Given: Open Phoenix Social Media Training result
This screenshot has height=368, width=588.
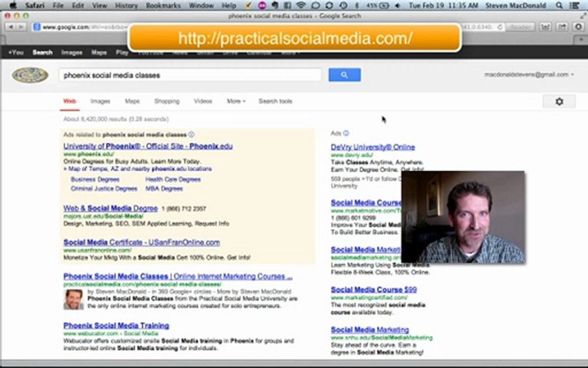Looking at the screenshot, I should point(116,326).
